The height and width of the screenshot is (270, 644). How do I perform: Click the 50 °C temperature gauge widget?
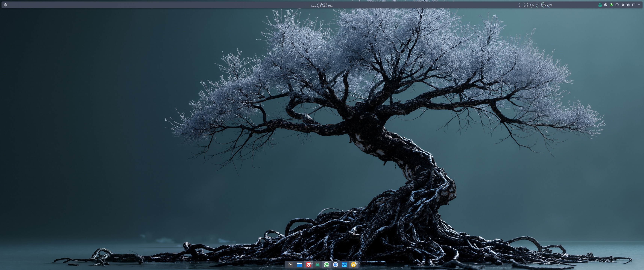pos(543,5)
